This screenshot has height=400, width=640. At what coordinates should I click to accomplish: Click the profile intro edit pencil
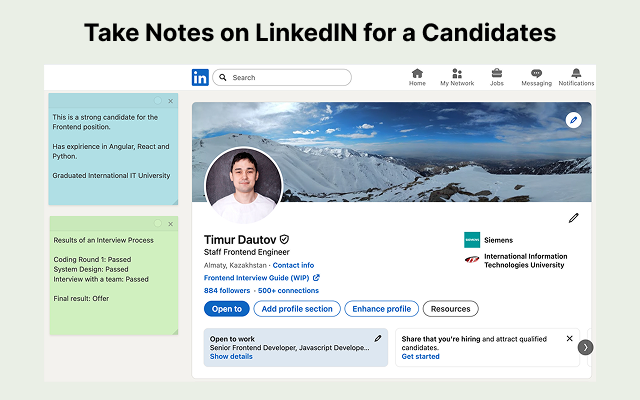click(573, 218)
